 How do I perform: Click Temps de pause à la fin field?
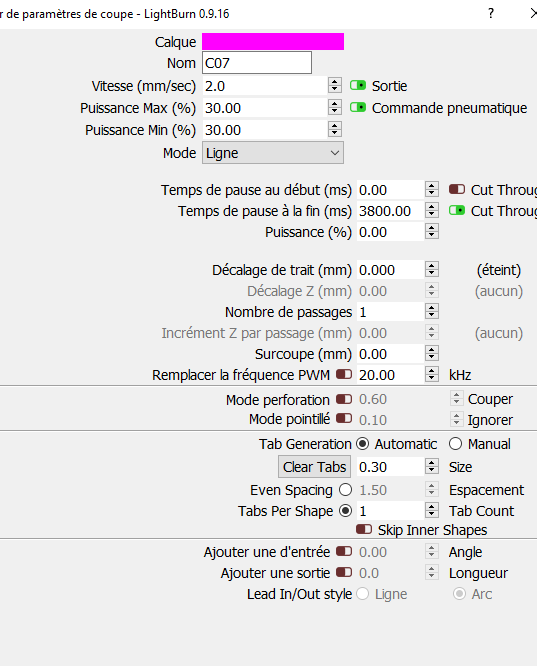(390, 211)
